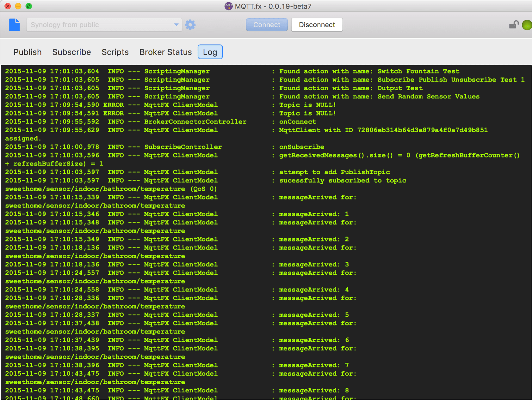Open connection settings with the gear icon
The height and width of the screenshot is (400, 532).
pos(190,25)
